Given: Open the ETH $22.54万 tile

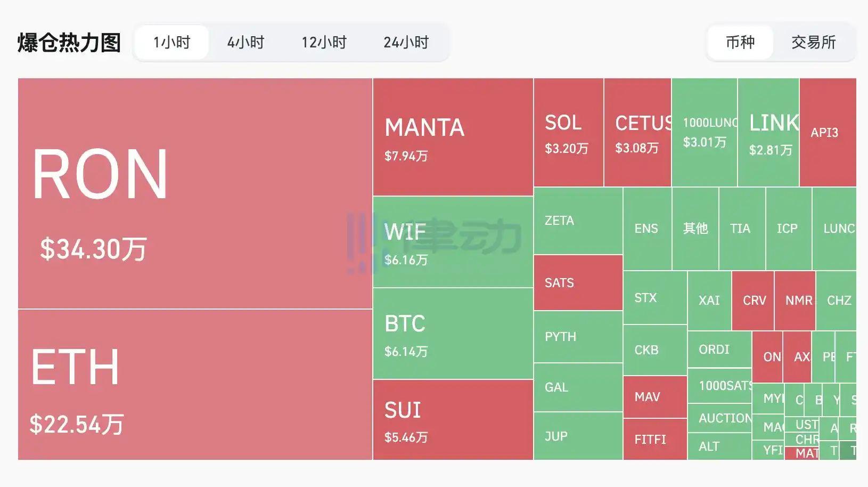Looking at the screenshot, I should [195, 384].
